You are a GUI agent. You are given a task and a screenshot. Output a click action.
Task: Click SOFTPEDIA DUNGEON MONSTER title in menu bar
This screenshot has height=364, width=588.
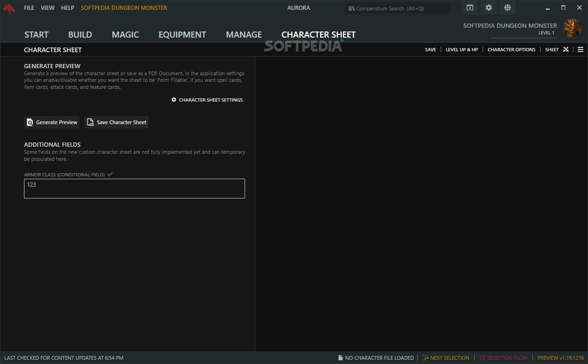[x=124, y=8]
